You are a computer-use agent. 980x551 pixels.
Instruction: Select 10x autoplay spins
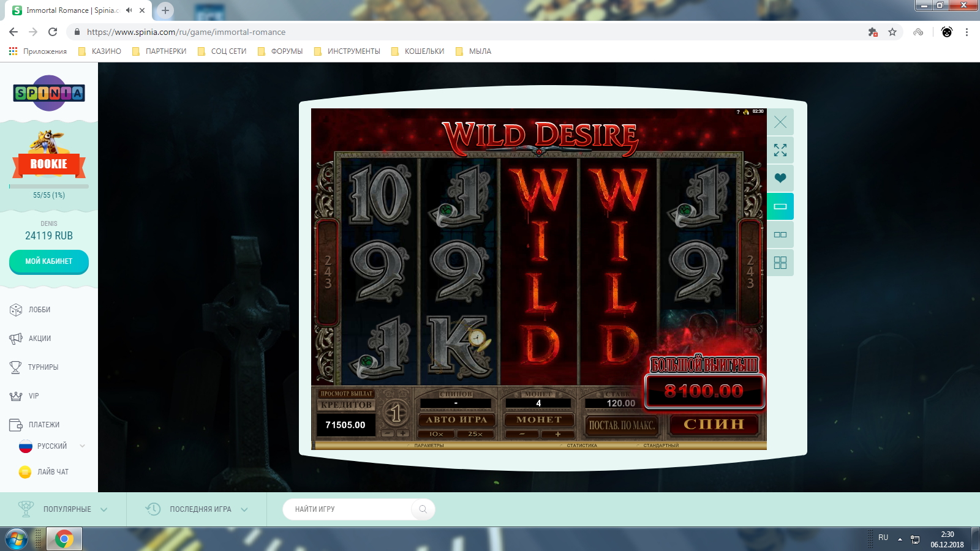click(x=437, y=434)
